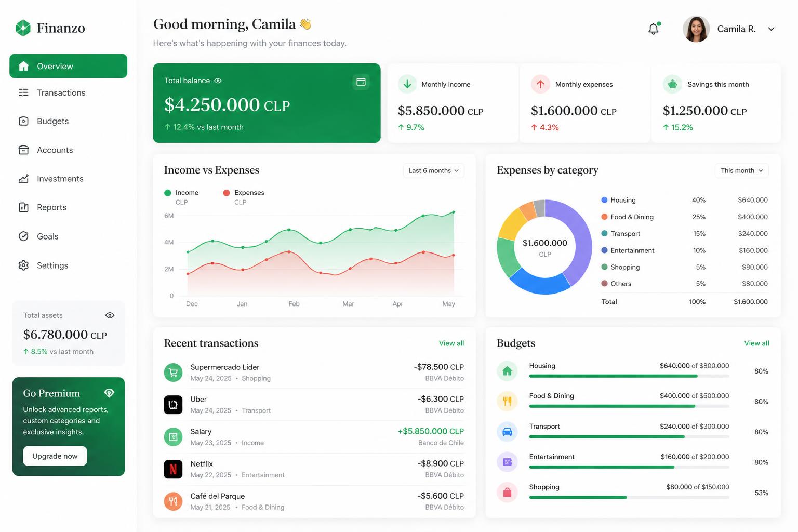
Task: Select Investments in the sidebar
Action: click(68, 179)
